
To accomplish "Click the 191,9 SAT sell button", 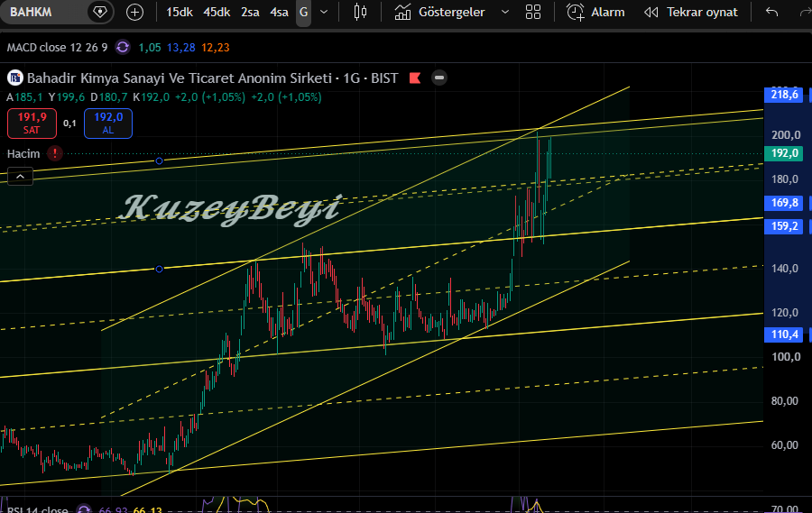I will click(x=32, y=124).
